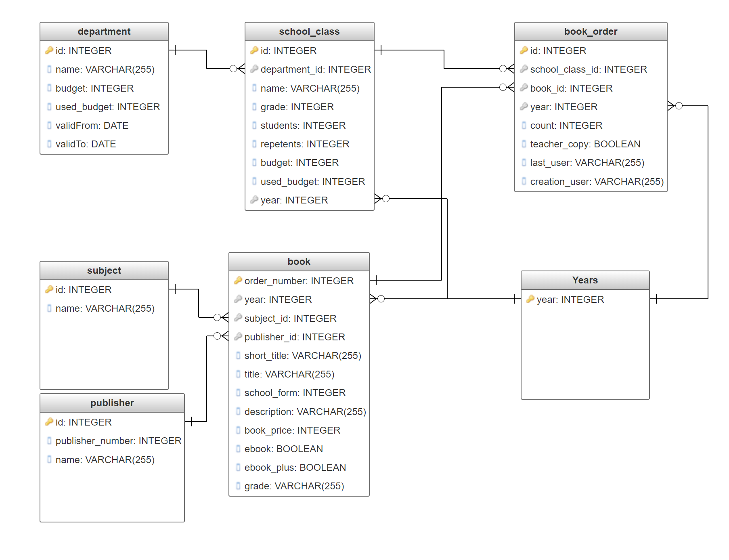729x560 pixels.
Task: Click 'year: INTEGER' in Years table
Action: [570, 300]
